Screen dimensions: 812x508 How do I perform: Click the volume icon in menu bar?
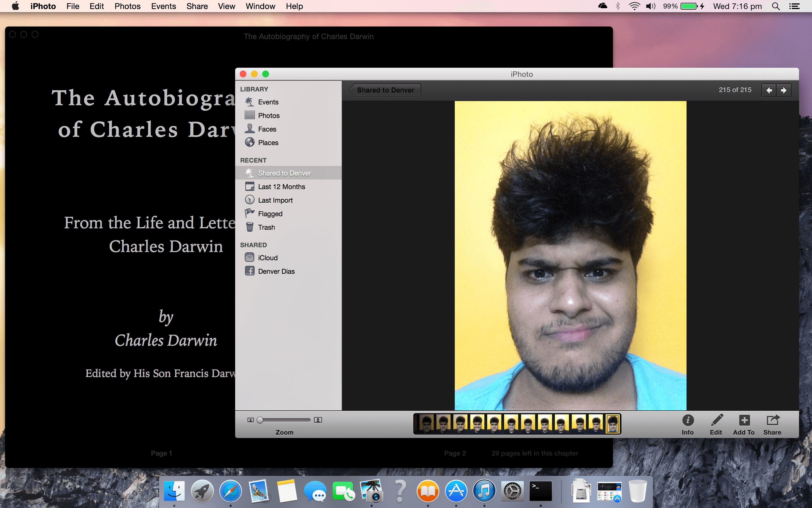pyautogui.click(x=651, y=6)
